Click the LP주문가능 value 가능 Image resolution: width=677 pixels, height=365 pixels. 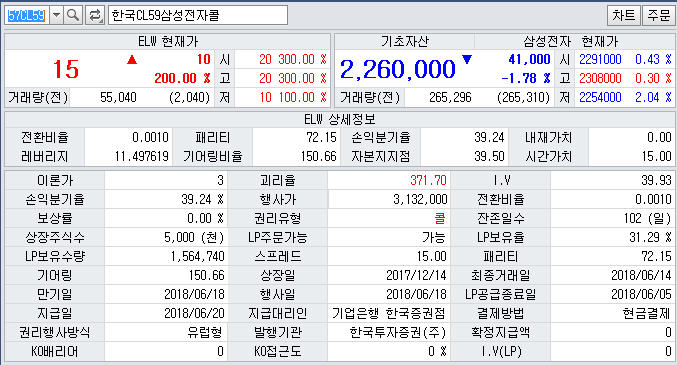coord(434,237)
